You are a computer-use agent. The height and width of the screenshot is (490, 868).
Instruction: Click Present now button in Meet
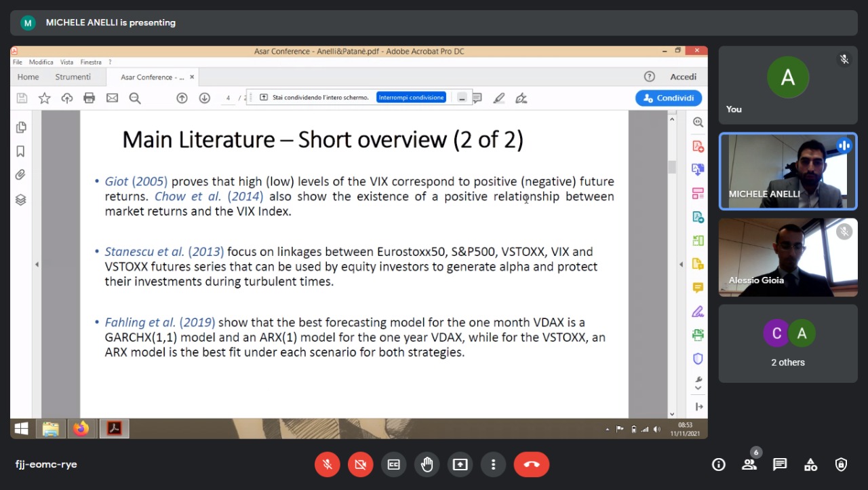(x=460, y=464)
